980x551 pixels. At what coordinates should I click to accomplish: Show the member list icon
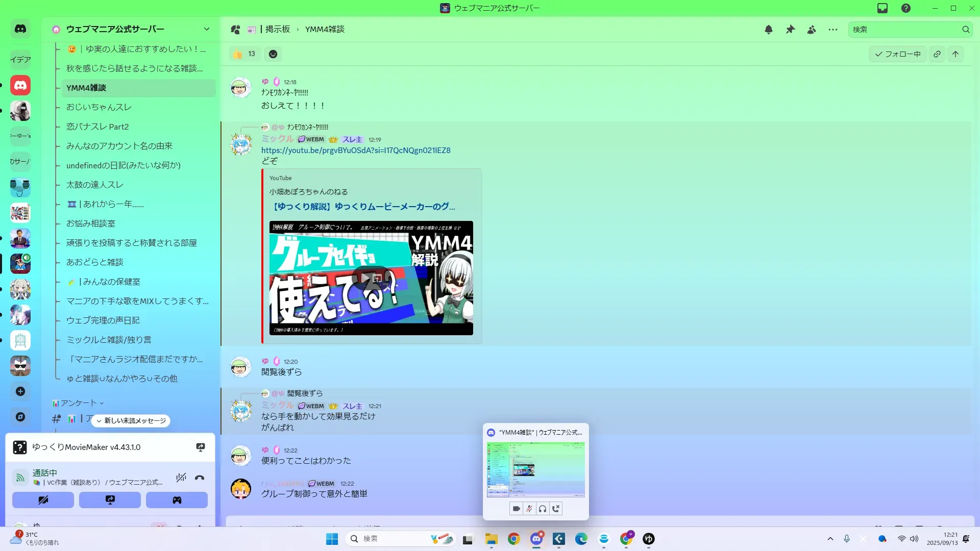click(812, 30)
